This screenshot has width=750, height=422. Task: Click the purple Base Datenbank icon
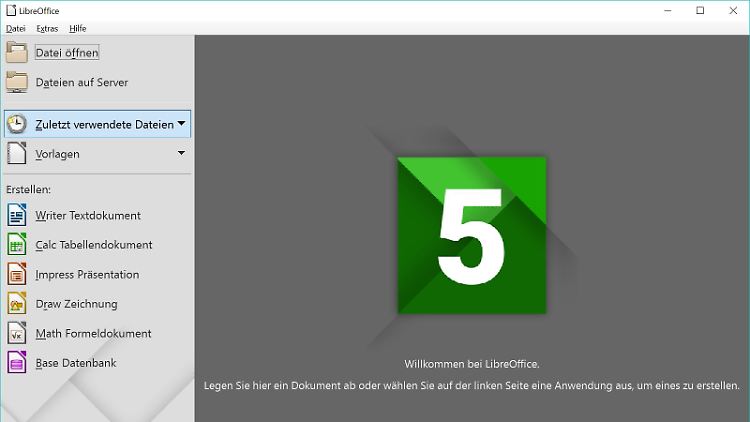point(17,363)
